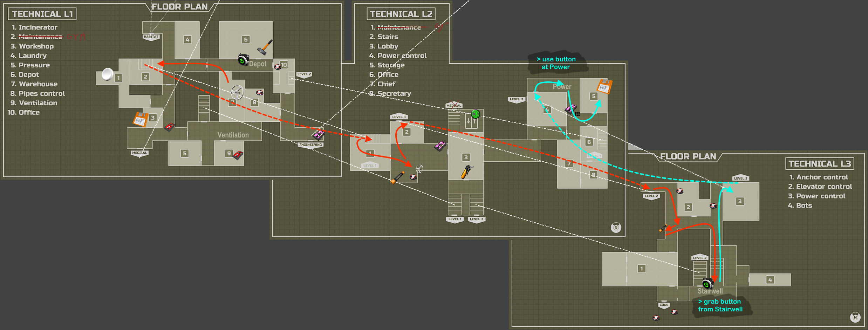Select the red keycard in L1 room 9

point(238,154)
